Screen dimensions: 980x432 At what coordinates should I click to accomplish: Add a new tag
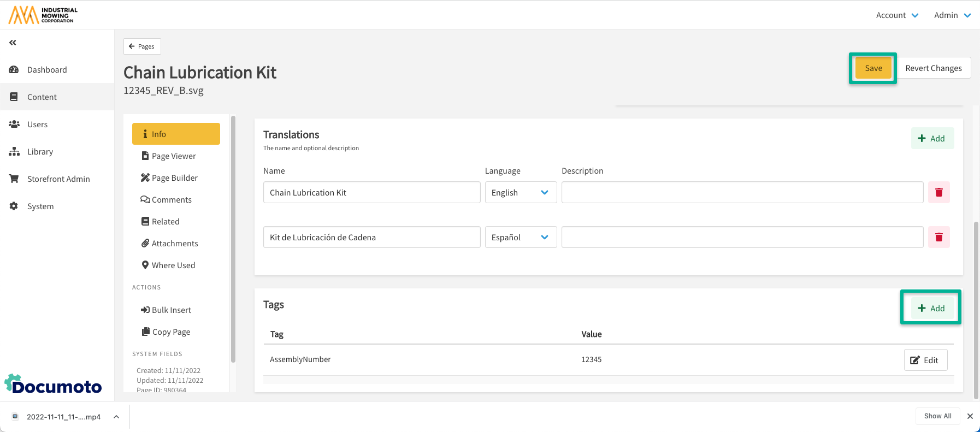[x=931, y=308]
